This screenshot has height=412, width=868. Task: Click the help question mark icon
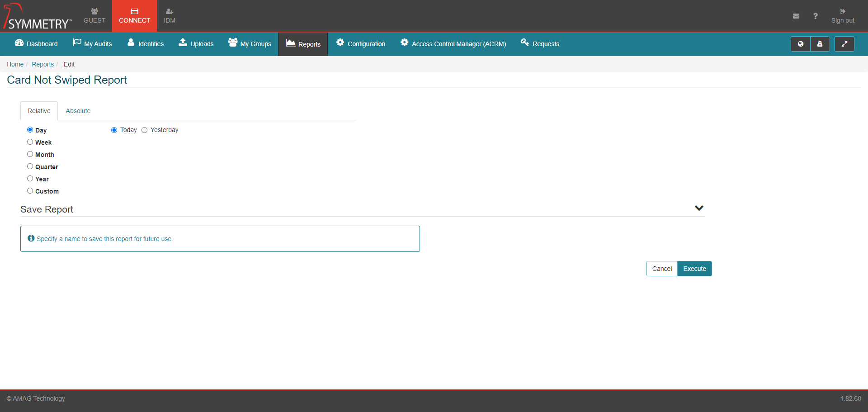coord(815,16)
